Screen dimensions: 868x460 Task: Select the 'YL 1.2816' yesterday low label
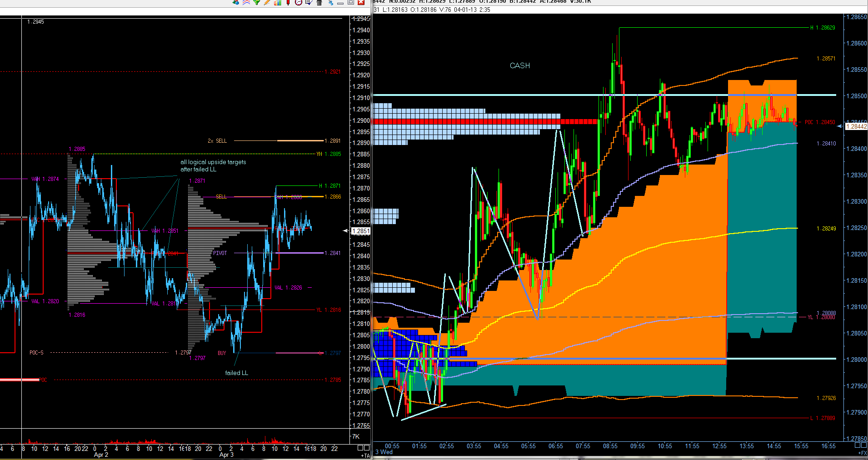click(329, 310)
